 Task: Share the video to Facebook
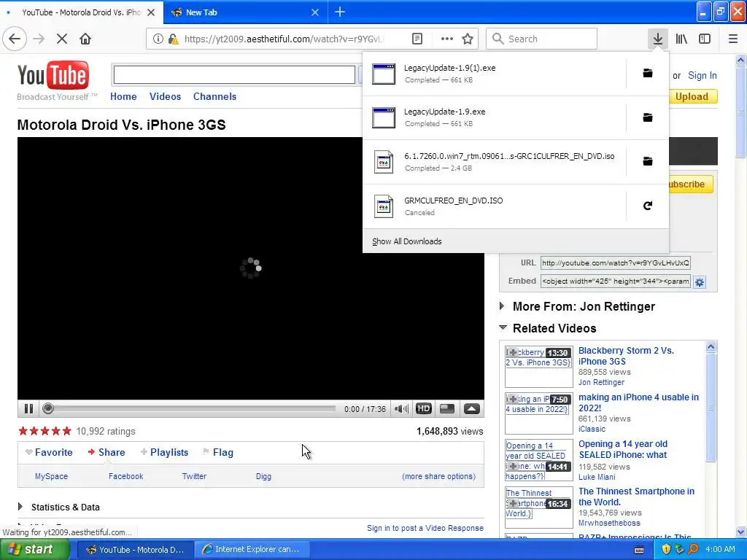[125, 476]
